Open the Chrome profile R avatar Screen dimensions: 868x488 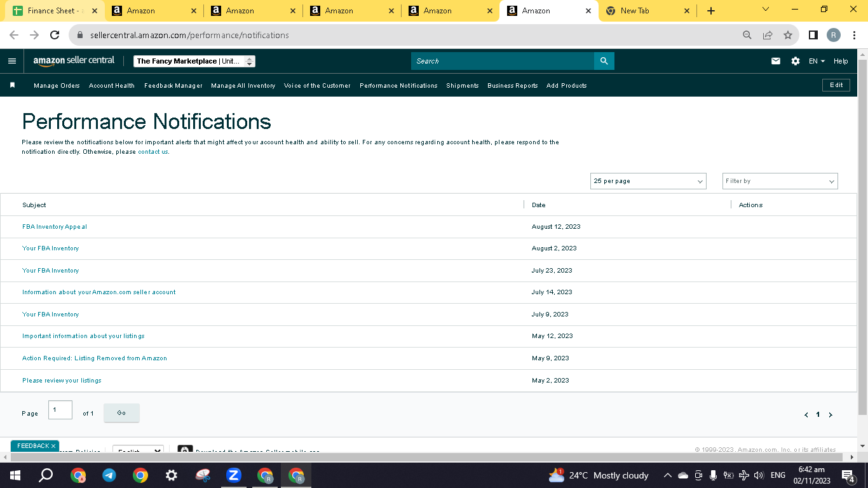pos(834,35)
